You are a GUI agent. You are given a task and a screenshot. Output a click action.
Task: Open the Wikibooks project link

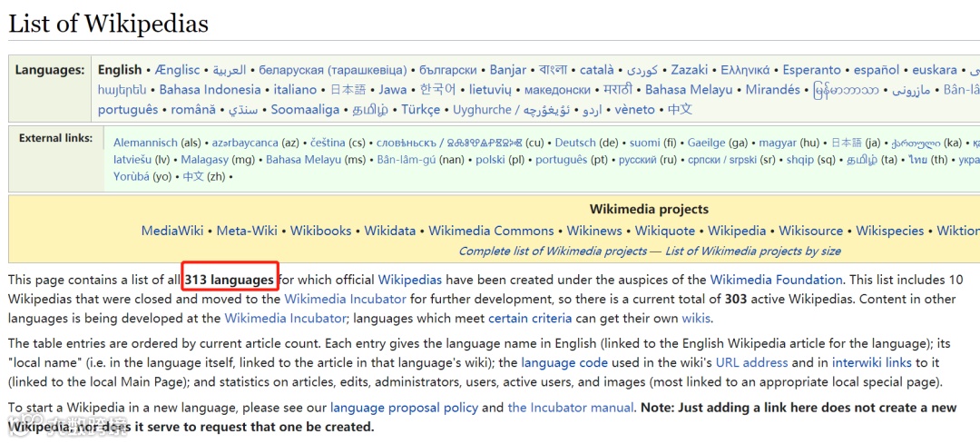click(320, 231)
